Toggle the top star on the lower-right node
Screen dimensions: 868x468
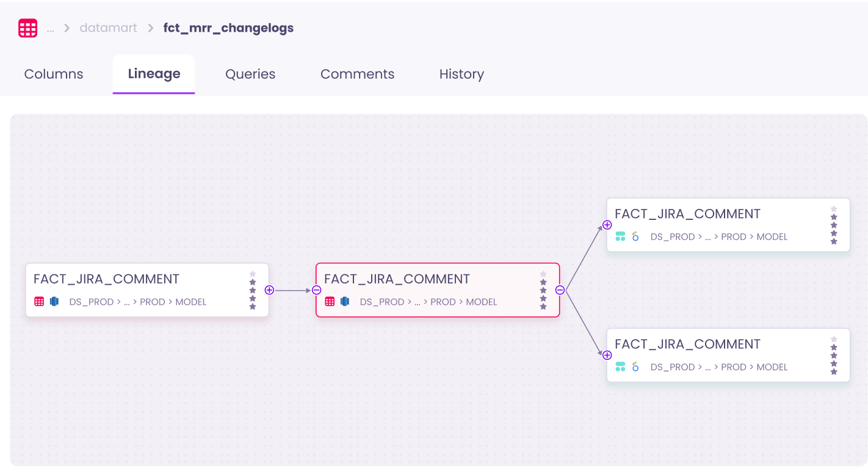pyautogui.click(x=834, y=340)
